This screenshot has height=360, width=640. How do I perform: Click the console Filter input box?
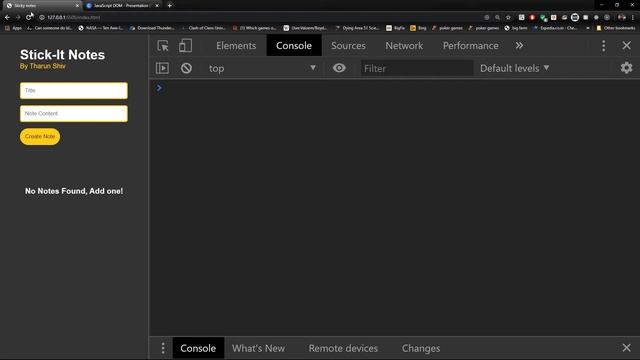click(x=417, y=68)
